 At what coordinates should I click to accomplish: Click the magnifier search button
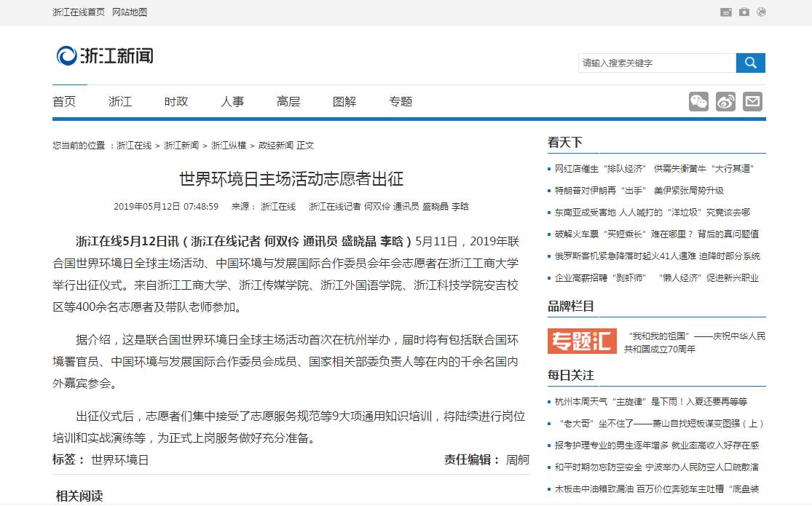coord(750,63)
